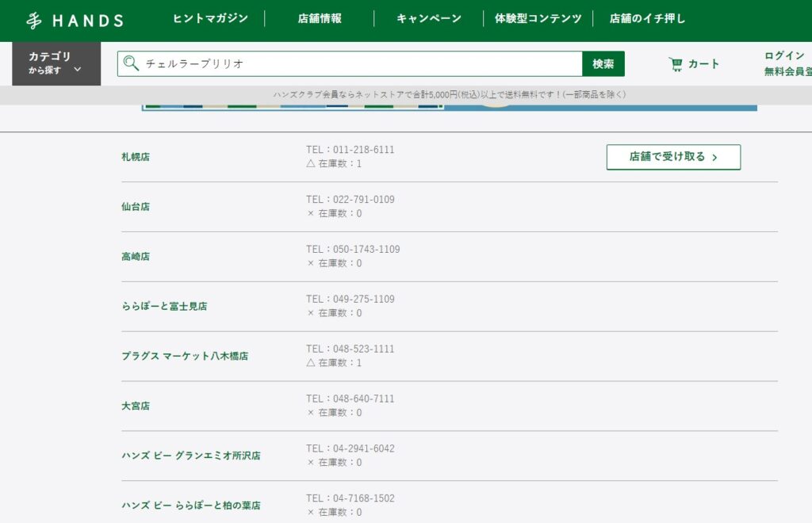812x523 pixels.
Task: Open 店舗のイチ押し menu
Action: pos(647,19)
